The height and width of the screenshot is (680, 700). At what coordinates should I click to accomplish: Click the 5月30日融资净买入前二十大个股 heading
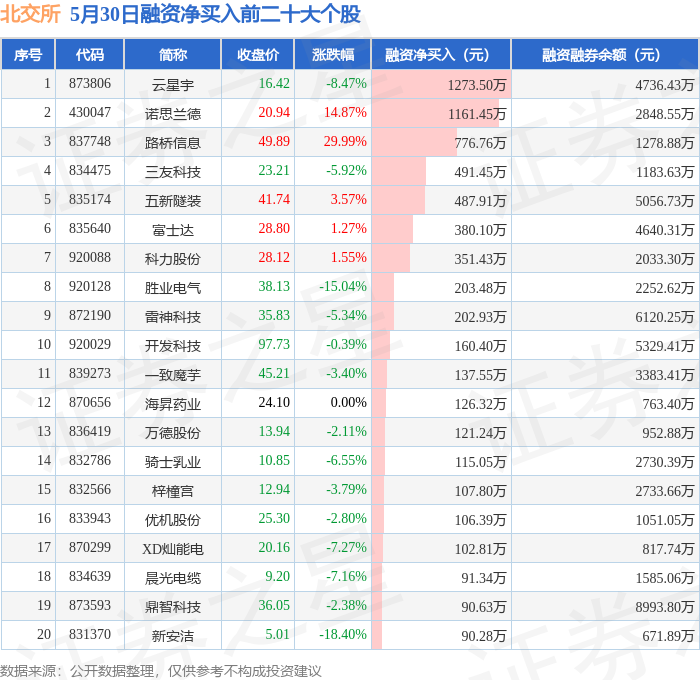tap(215, 14)
